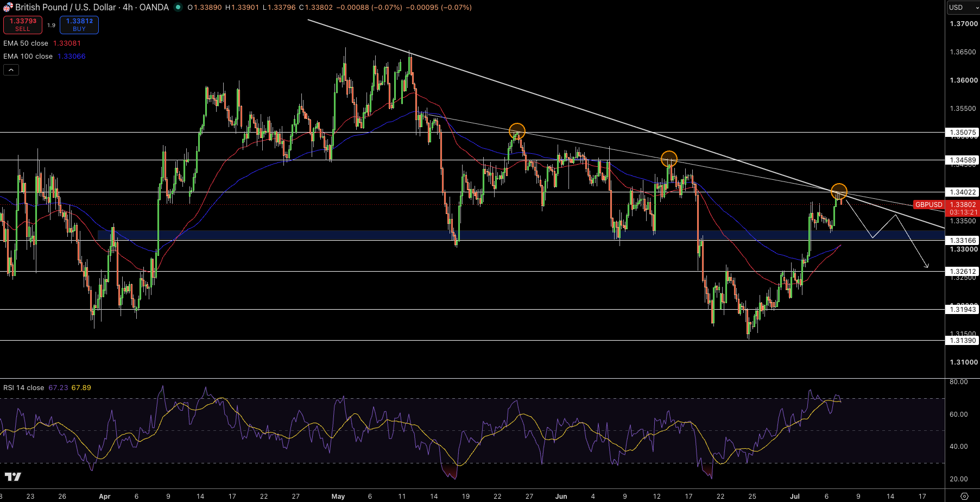Click the 1.32612 price level label
This screenshot has width=980, height=502.
[963, 272]
